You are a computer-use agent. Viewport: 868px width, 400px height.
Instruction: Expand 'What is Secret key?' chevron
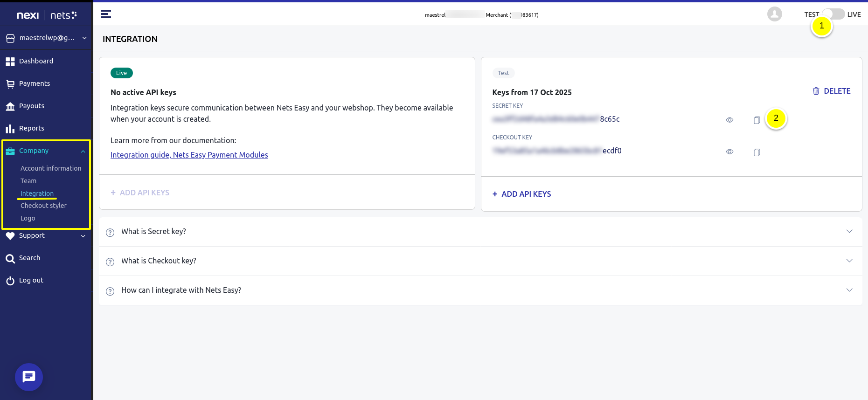pyautogui.click(x=849, y=231)
